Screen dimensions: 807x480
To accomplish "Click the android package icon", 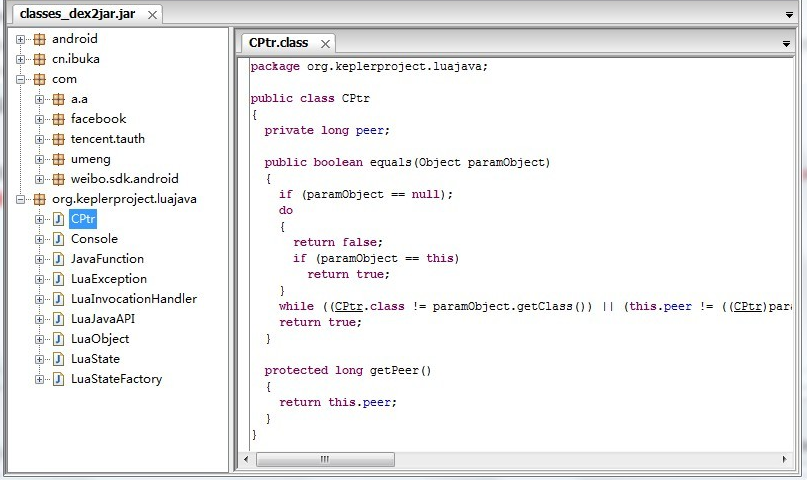I will tap(40, 39).
